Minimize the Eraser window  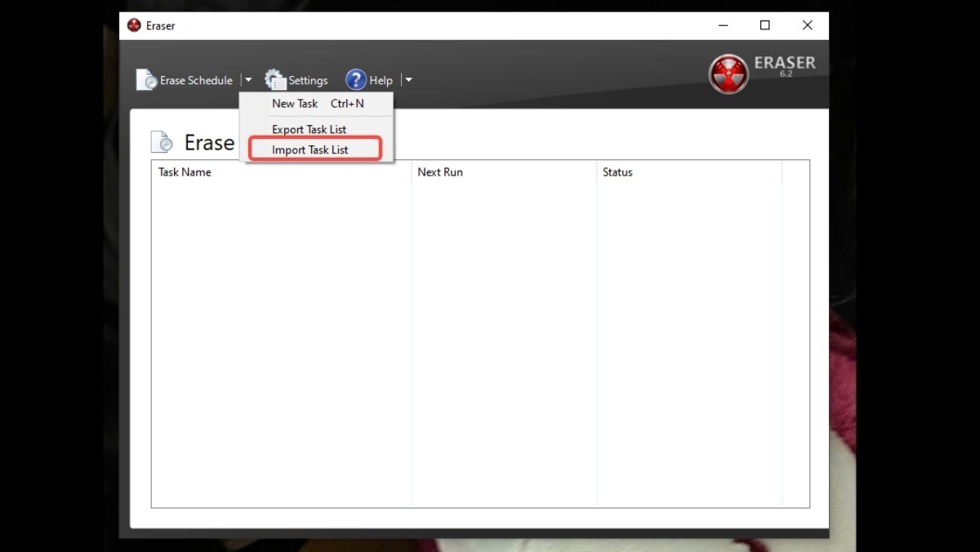pos(723,25)
